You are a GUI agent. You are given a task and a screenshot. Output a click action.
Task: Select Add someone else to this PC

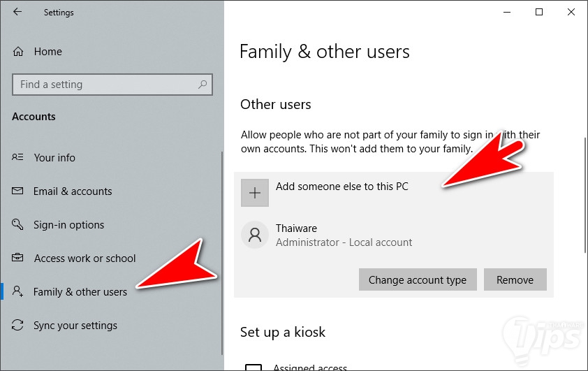coord(341,187)
